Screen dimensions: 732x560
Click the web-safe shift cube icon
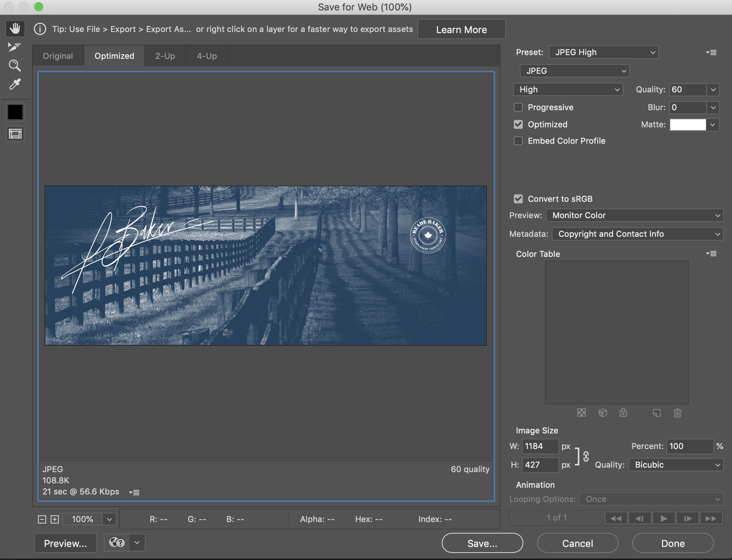coord(603,413)
